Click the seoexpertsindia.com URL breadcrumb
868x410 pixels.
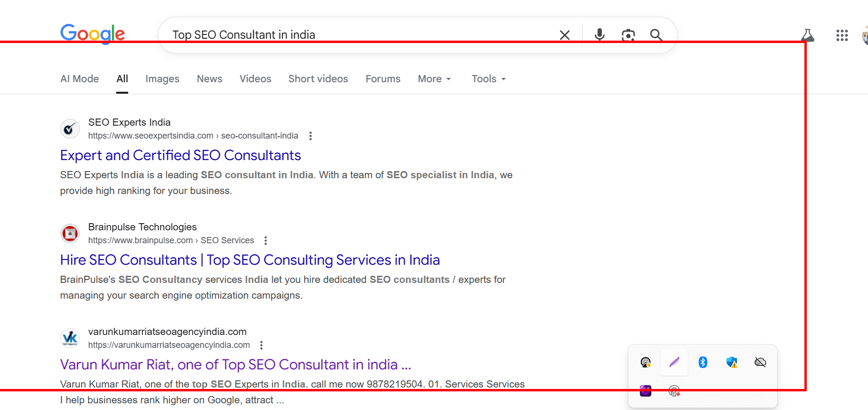193,136
